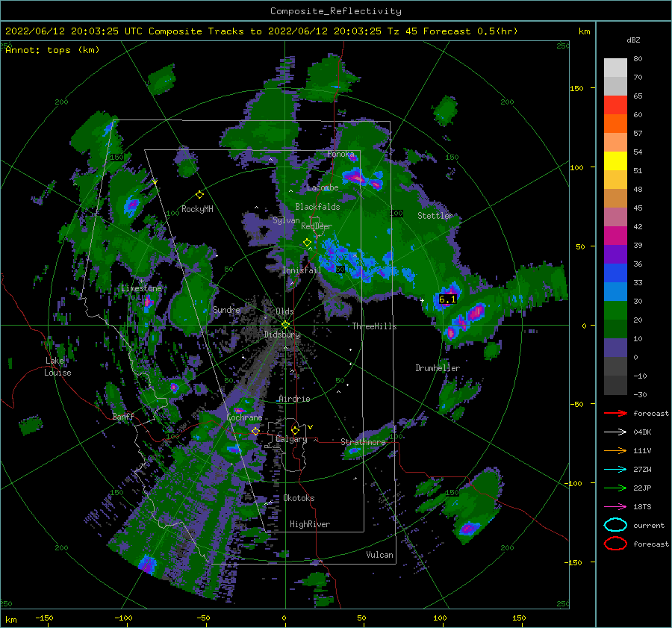Click the cyan current ellipse icon
672x628 pixels.
click(x=615, y=525)
